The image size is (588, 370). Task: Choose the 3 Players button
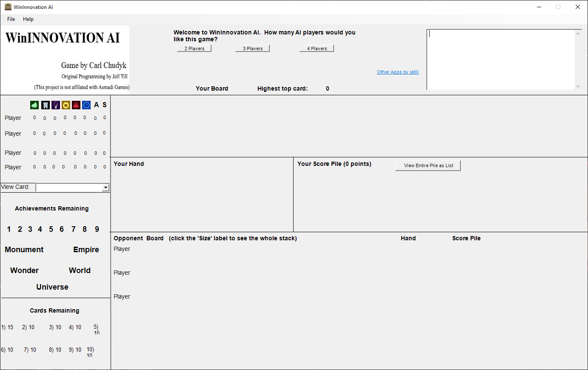click(x=253, y=48)
